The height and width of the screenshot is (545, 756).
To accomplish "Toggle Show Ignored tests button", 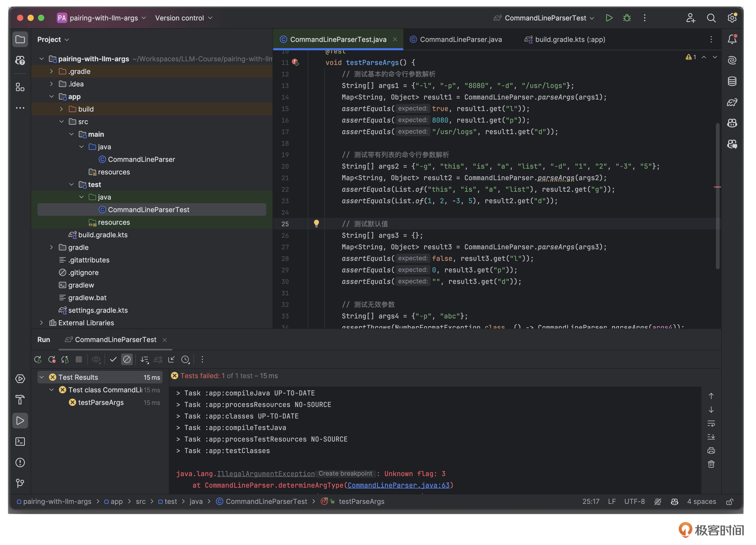I will (x=127, y=360).
